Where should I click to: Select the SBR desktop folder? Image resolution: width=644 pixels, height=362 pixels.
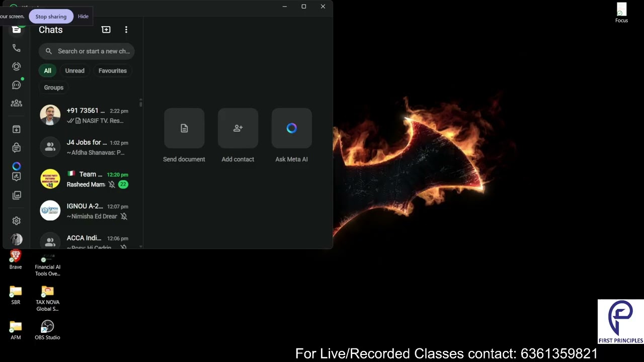point(16,295)
